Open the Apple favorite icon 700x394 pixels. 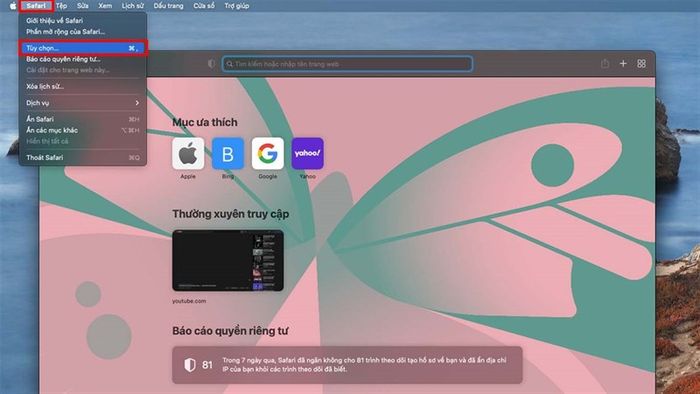click(188, 153)
